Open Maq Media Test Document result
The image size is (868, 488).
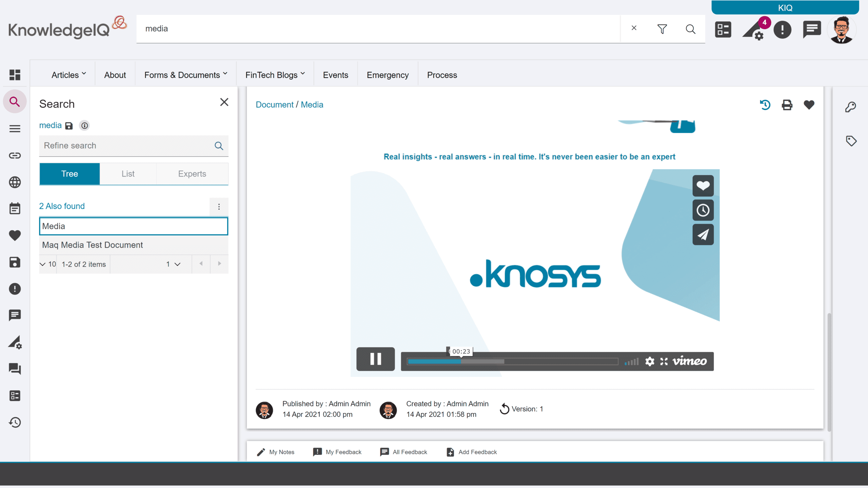click(x=134, y=245)
